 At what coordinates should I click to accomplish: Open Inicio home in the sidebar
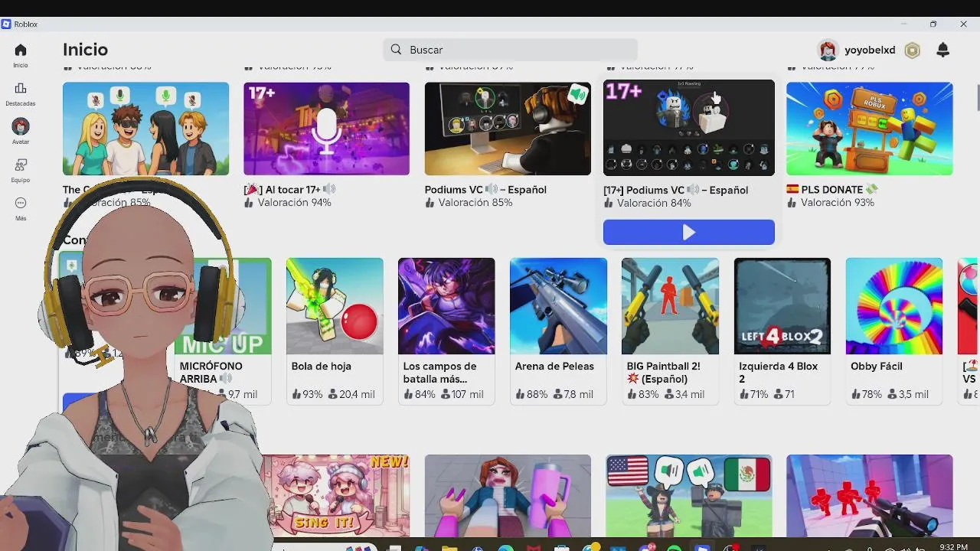click(x=21, y=56)
